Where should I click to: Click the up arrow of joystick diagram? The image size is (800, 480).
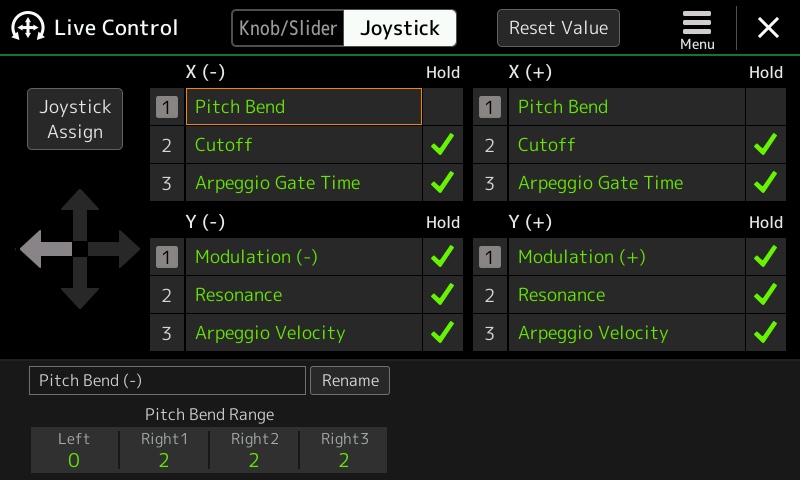[80, 214]
